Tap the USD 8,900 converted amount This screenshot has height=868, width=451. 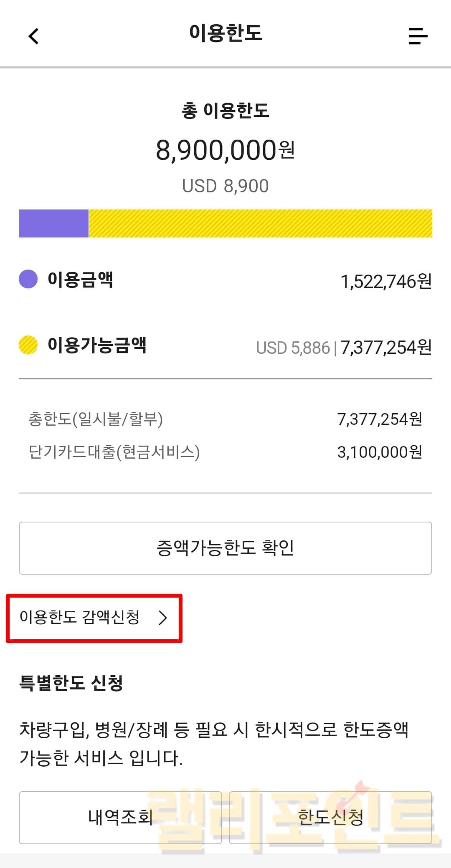[x=225, y=186]
